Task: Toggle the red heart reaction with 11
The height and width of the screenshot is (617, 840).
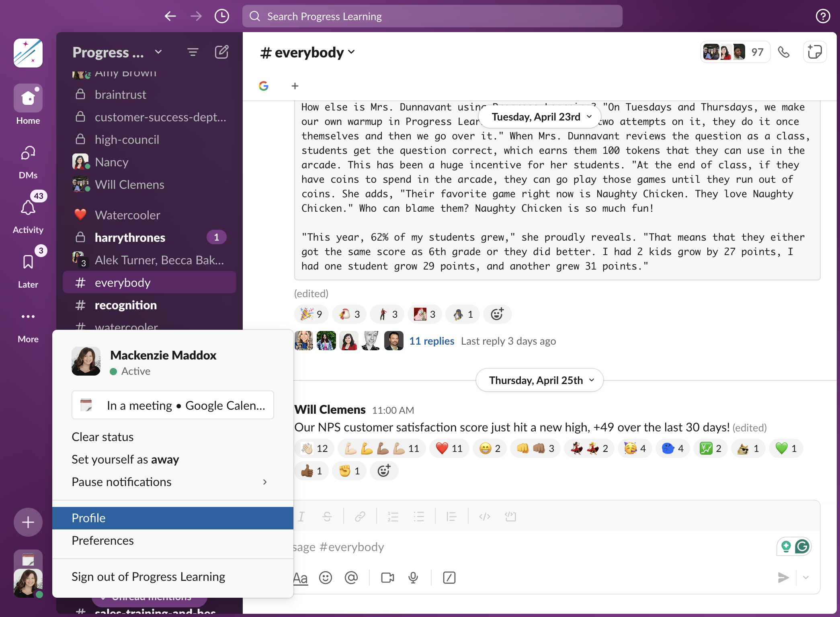Action: [449, 448]
